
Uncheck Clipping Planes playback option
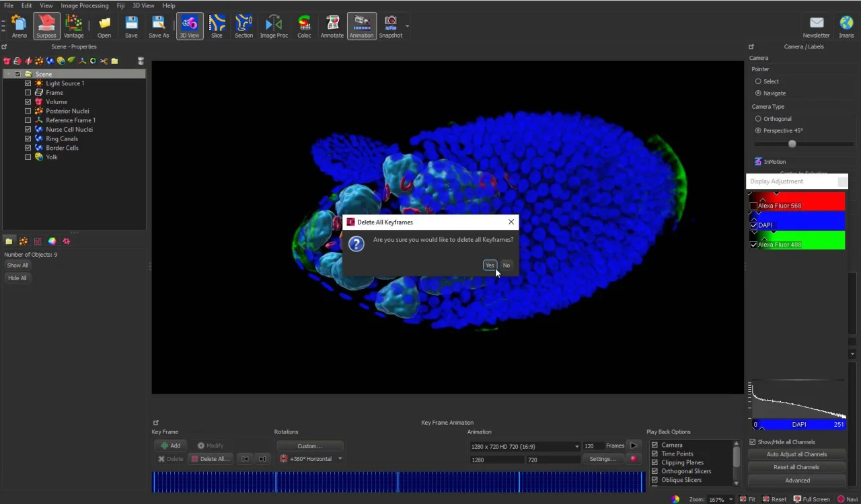pos(654,462)
